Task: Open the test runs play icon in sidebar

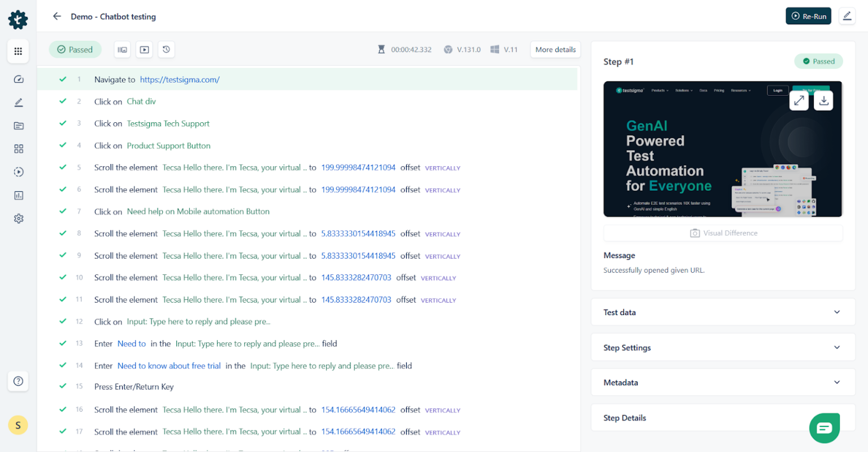Action: coord(18,172)
